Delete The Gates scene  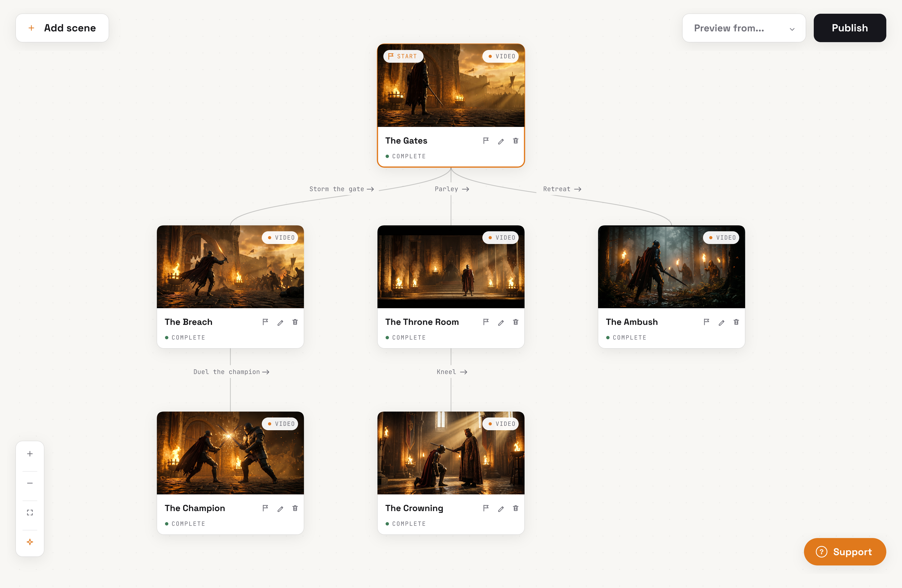(516, 141)
